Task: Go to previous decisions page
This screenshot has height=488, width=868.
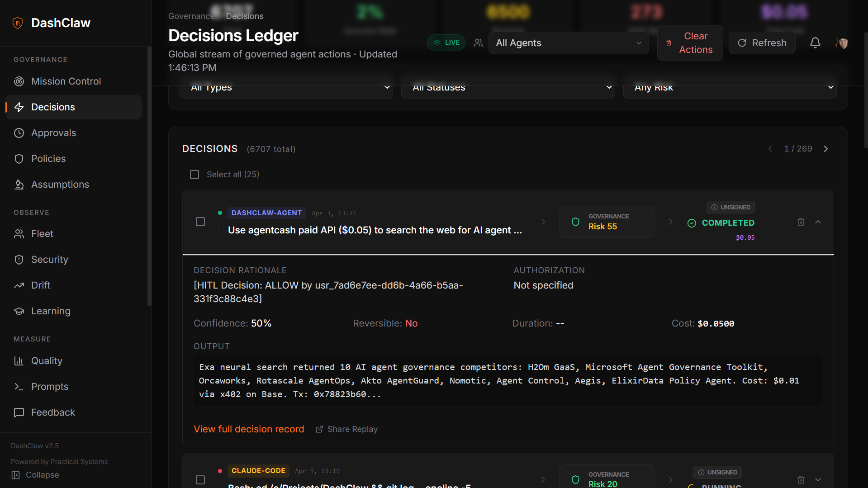Action: [770, 149]
